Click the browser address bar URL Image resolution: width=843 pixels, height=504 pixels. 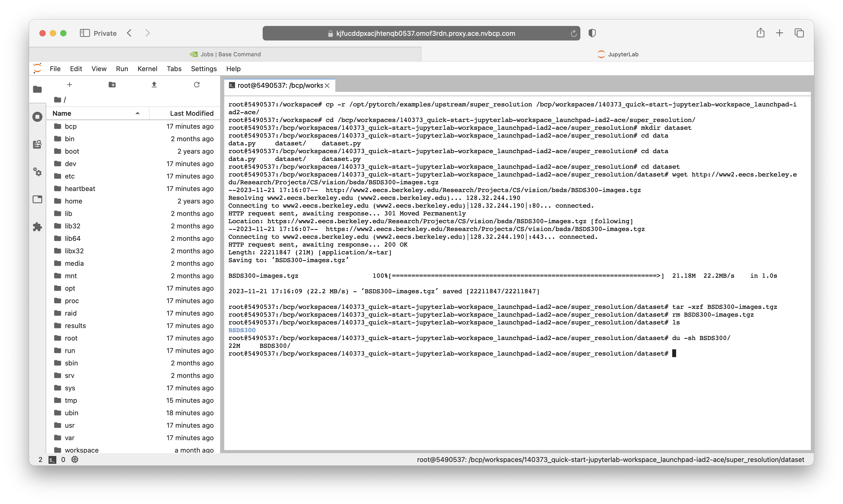425,33
